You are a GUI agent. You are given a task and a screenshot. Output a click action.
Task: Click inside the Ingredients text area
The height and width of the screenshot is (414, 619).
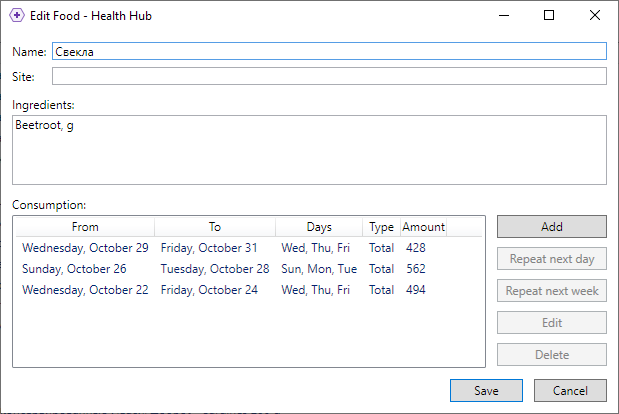tap(309, 150)
